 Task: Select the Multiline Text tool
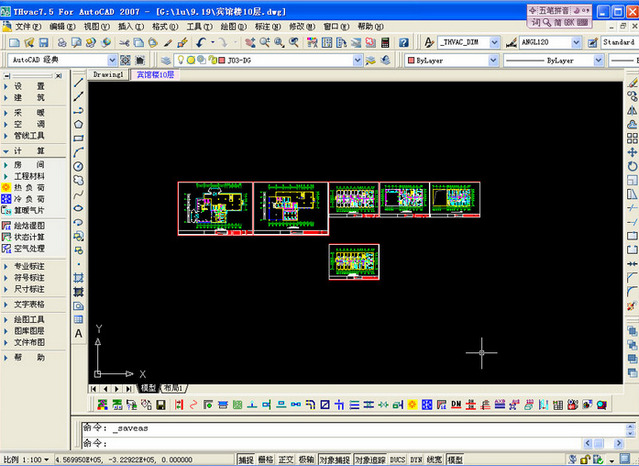click(x=78, y=333)
